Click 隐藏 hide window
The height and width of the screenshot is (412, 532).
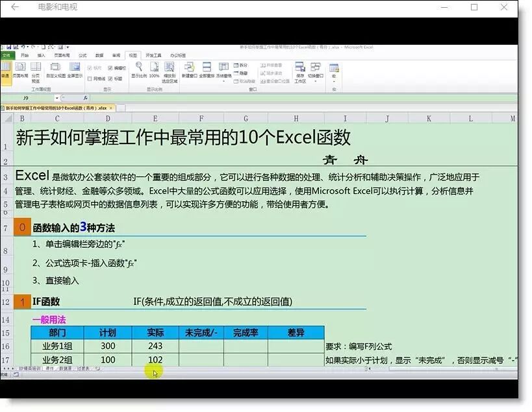pyautogui.click(x=240, y=73)
